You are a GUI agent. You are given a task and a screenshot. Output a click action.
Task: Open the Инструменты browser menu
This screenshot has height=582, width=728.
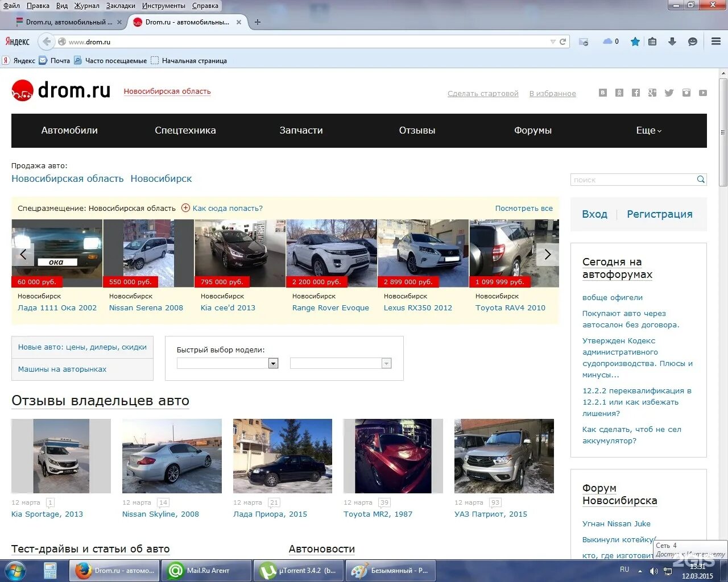(x=164, y=6)
